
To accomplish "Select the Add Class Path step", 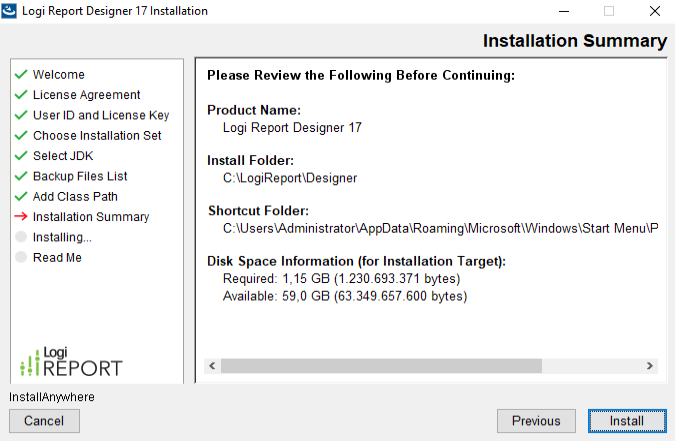I will pyautogui.click(x=75, y=197).
